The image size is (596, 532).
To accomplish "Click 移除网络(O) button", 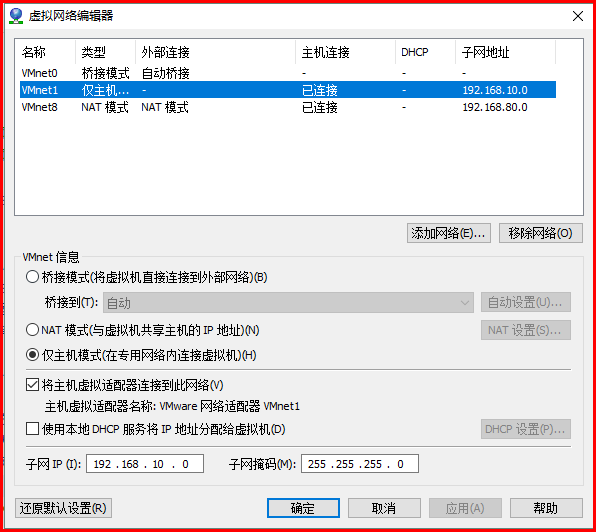I will point(541,233).
